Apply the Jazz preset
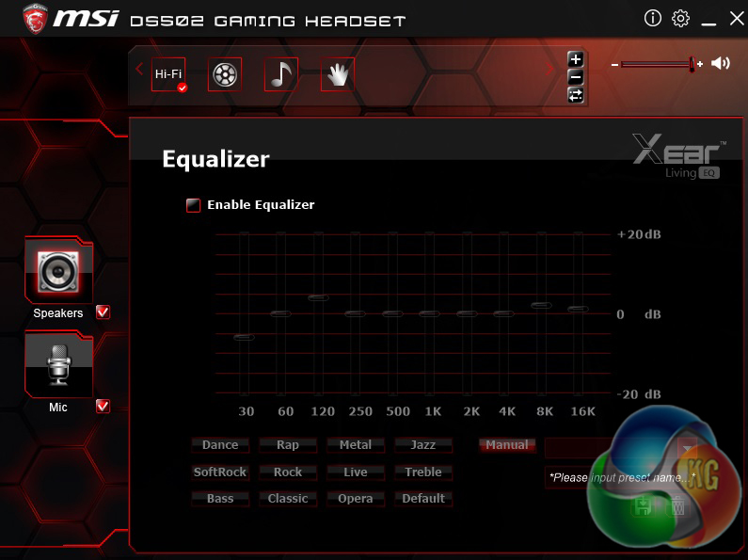748x560 pixels. pyautogui.click(x=423, y=445)
